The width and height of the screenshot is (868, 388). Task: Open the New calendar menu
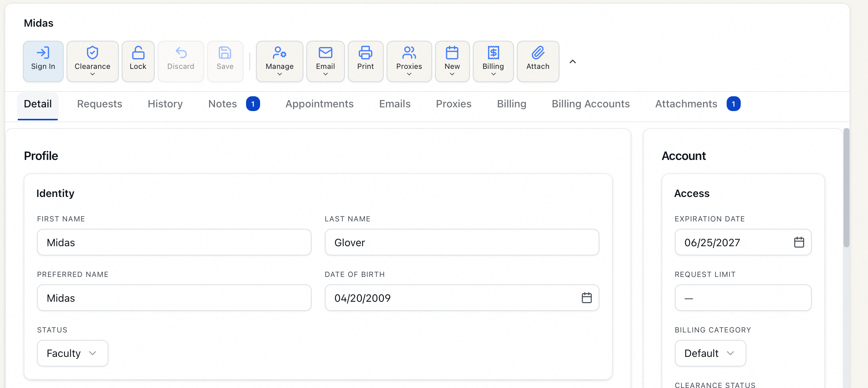click(x=452, y=61)
